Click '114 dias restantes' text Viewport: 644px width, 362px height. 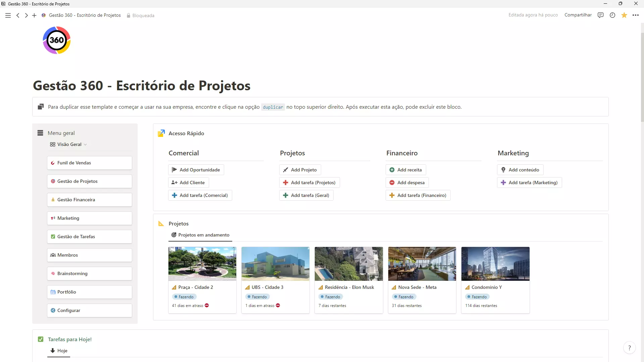pos(481,306)
